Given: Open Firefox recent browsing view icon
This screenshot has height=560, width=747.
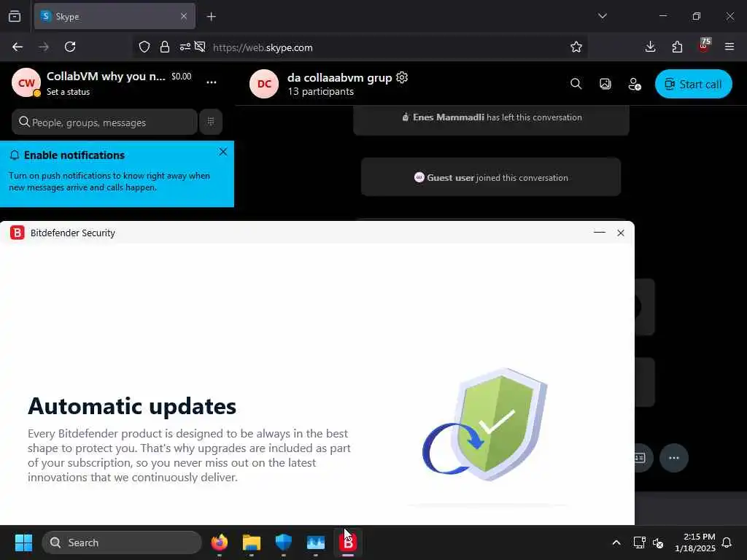Looking at the screenshot, I should click(15, 16).
